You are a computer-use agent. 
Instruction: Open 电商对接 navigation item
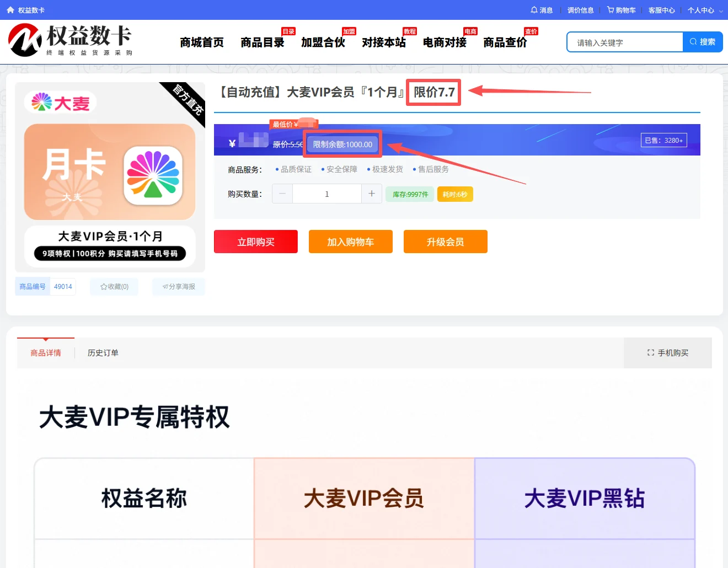pyautogui.click(x=445, y=42)
